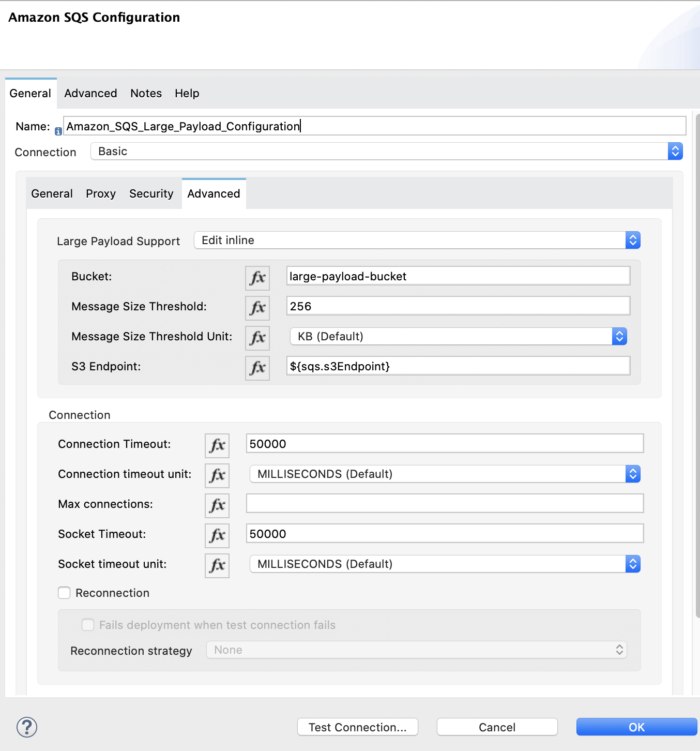The height and width of the screenshot is (751, 700).
Task: Toggle expression mode for Max connections
Action: (x=217, y=505)
